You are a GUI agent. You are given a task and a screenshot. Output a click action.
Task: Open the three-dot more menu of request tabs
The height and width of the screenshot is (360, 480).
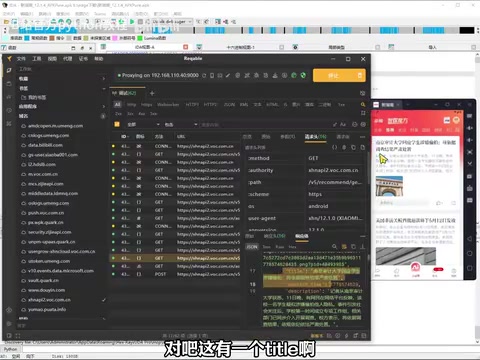[362, 137]
